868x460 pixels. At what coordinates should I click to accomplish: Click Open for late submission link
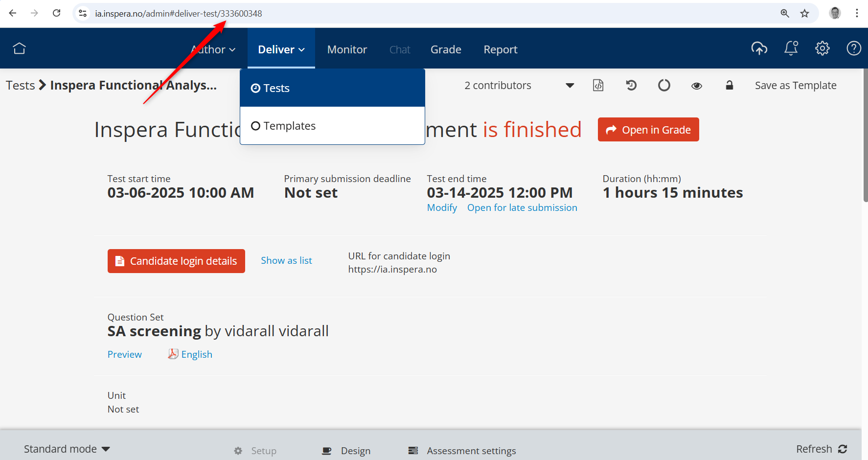[522, 207]
